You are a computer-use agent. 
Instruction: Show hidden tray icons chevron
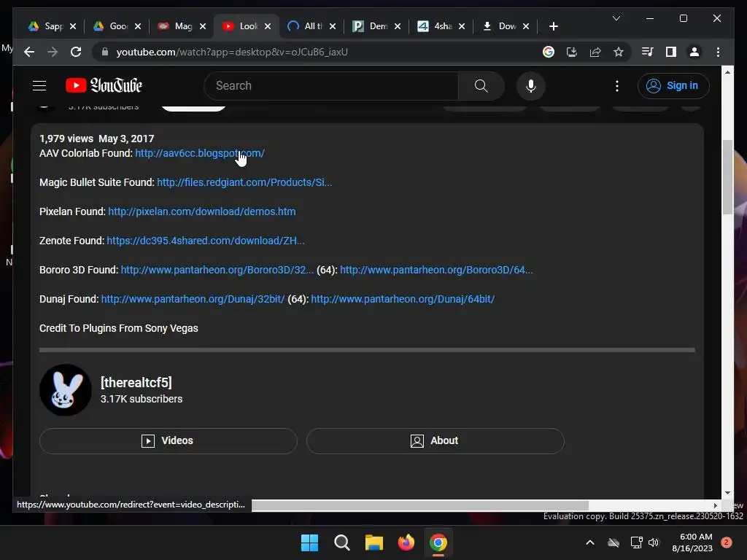tap(589, 542)
